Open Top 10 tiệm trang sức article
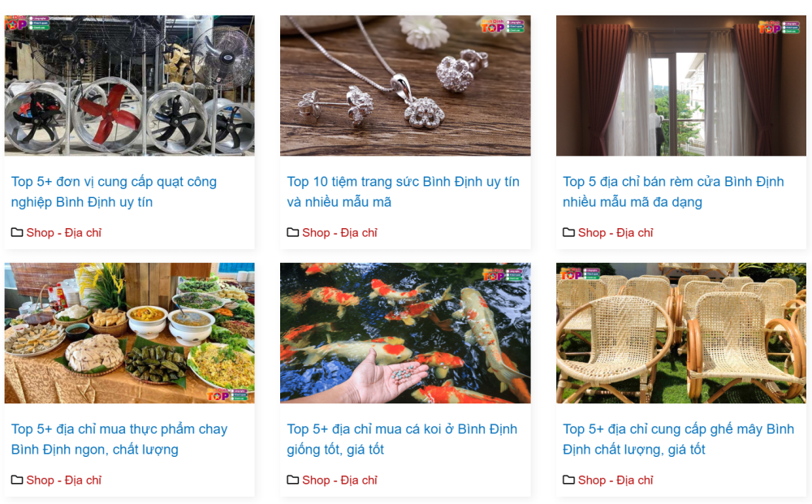812x504 pixels. point(403,192)
